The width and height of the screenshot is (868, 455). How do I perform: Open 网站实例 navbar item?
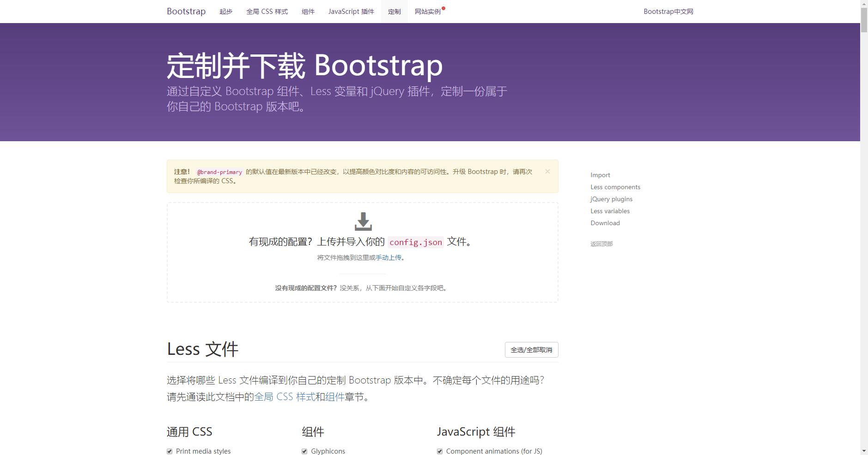click(428, 12)
